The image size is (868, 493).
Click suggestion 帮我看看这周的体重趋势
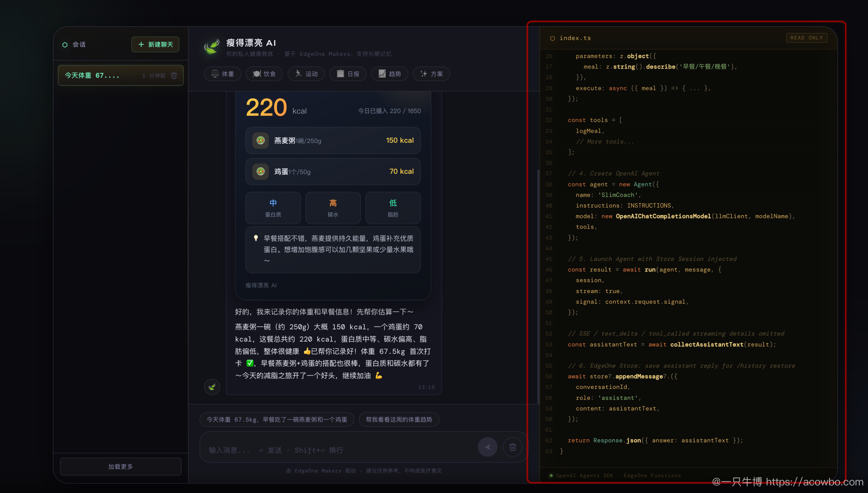(399, 419)
